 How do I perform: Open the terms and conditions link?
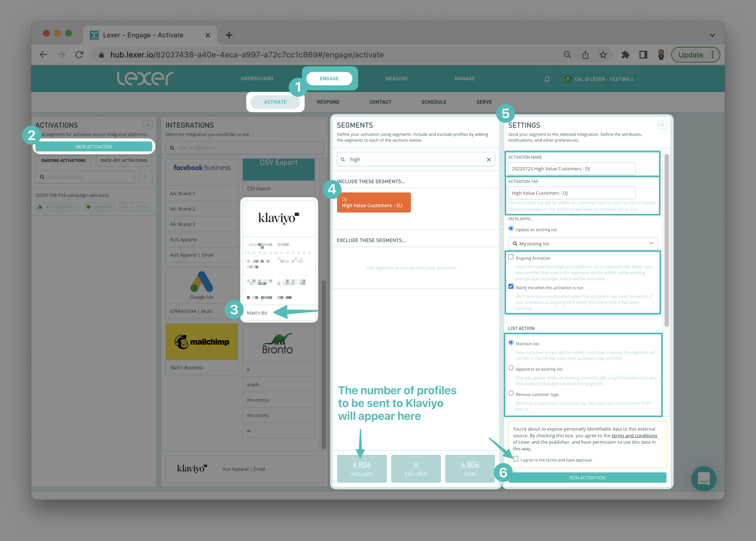click(x=634, y=436)
